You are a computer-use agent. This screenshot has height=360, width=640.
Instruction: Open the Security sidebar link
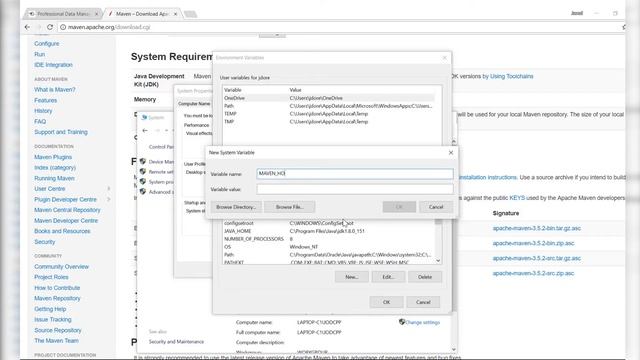[44, 242]
